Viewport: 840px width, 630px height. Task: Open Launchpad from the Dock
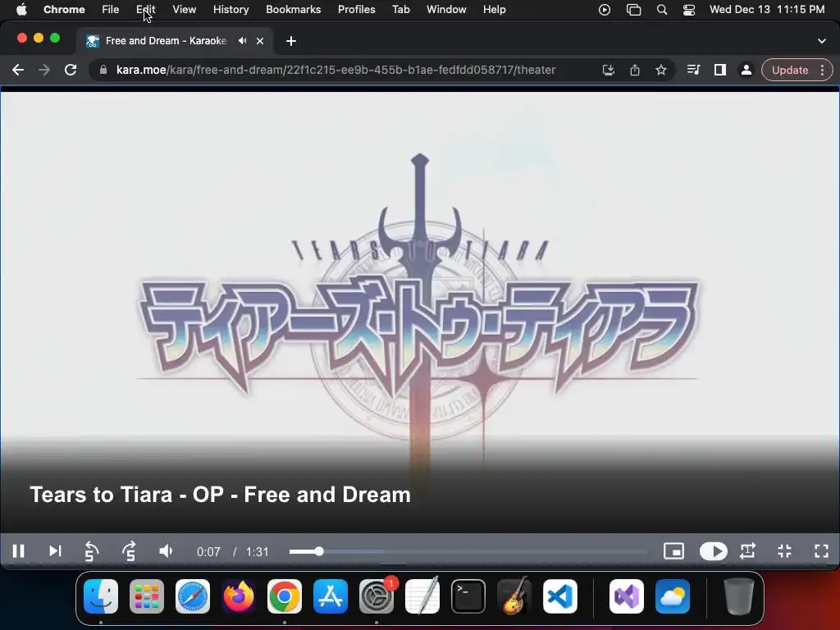147,596
